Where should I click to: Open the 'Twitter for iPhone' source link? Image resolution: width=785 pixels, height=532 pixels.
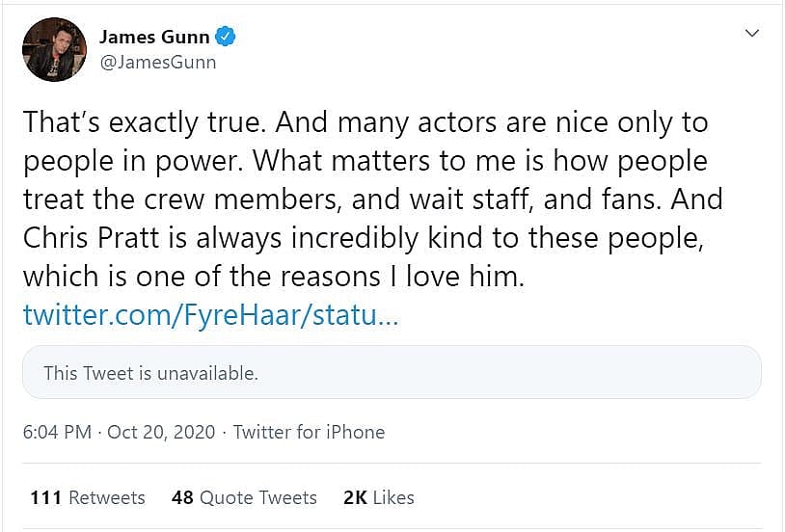[309, 432]
